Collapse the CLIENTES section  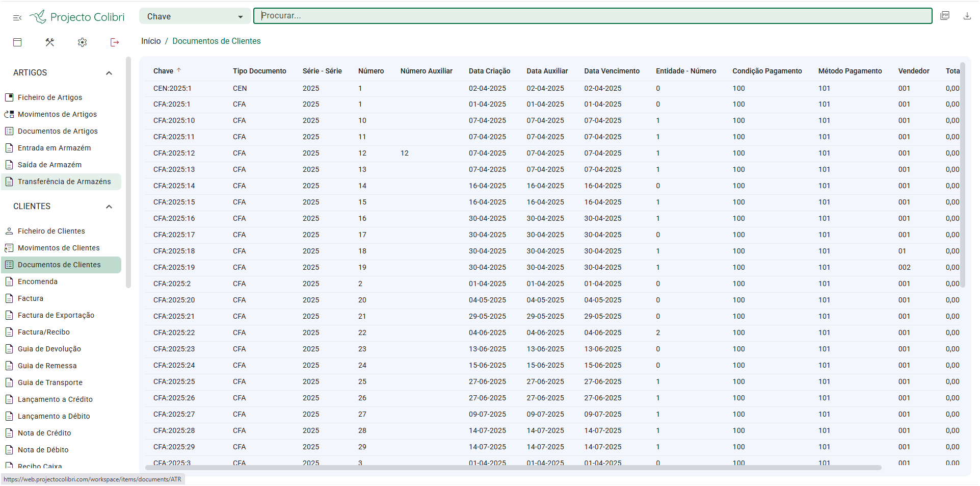click(109, 207)
